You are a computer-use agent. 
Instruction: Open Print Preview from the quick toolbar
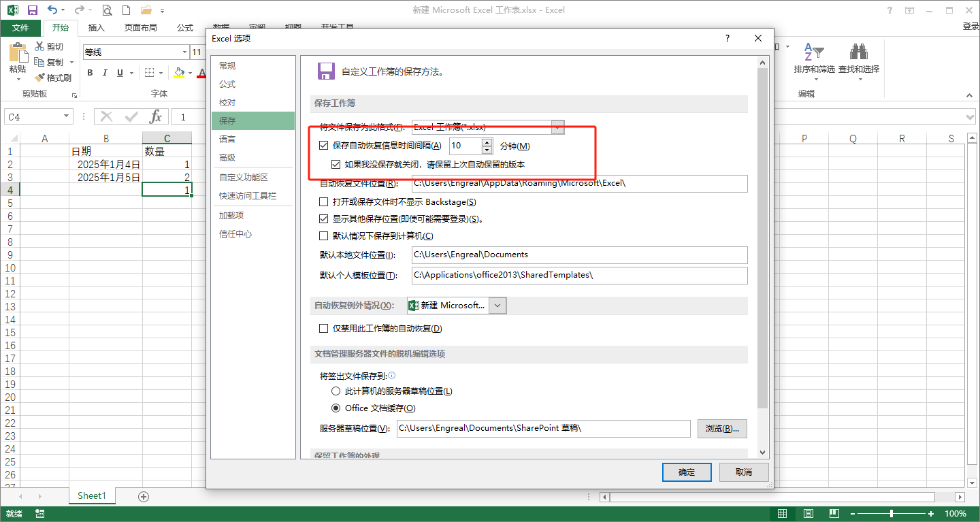(x=107, y=10)
